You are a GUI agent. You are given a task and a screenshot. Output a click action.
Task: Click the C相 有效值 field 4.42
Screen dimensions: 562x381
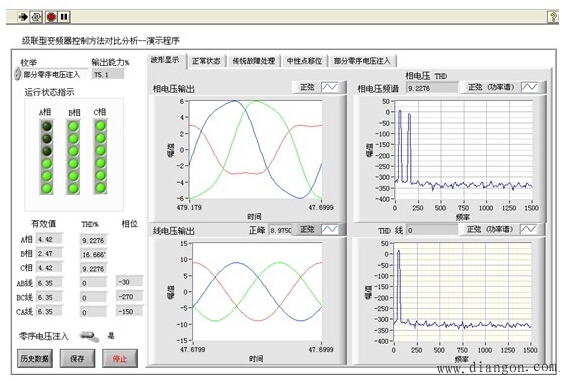(49, 268)
